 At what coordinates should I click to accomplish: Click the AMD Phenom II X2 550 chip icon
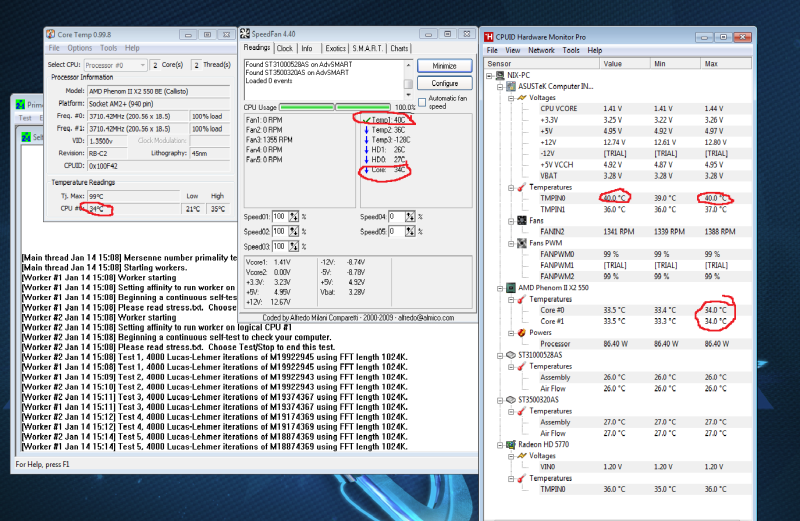point(511,288)
